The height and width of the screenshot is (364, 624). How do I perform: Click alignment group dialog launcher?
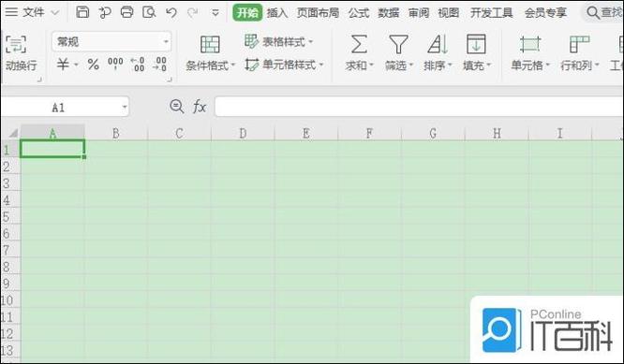pos(39,80)
